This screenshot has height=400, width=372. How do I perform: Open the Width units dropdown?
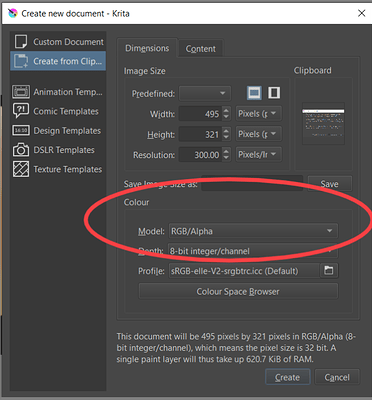click(259, 114)
